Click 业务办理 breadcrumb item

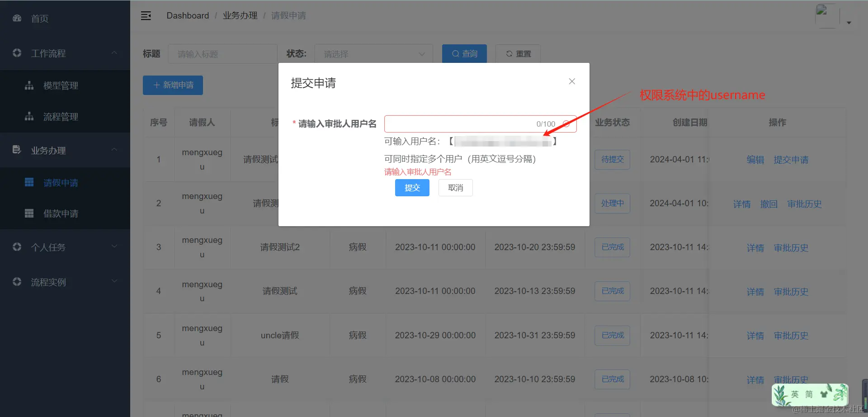[x=240, y=15]
